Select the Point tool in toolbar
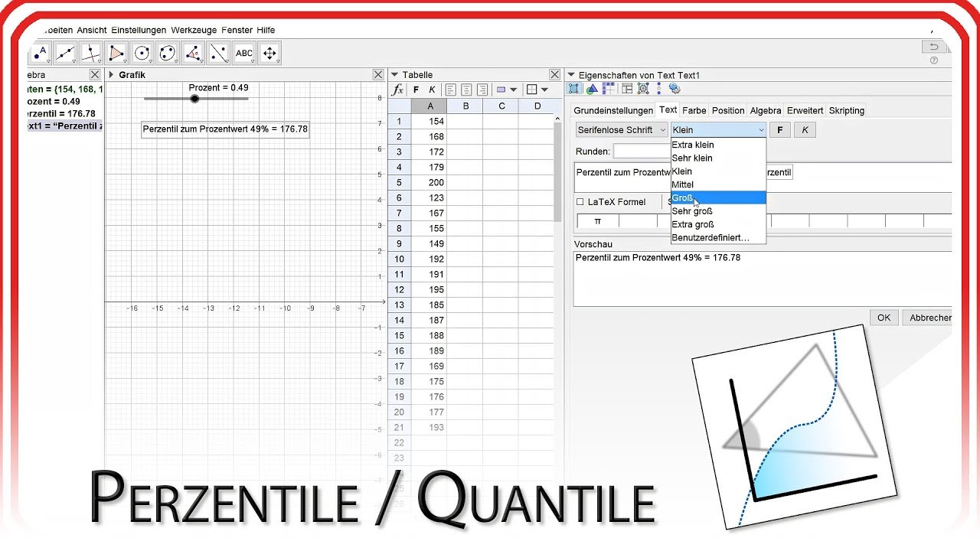This screenshot has height=551, width=980. (x=40, y=54)
